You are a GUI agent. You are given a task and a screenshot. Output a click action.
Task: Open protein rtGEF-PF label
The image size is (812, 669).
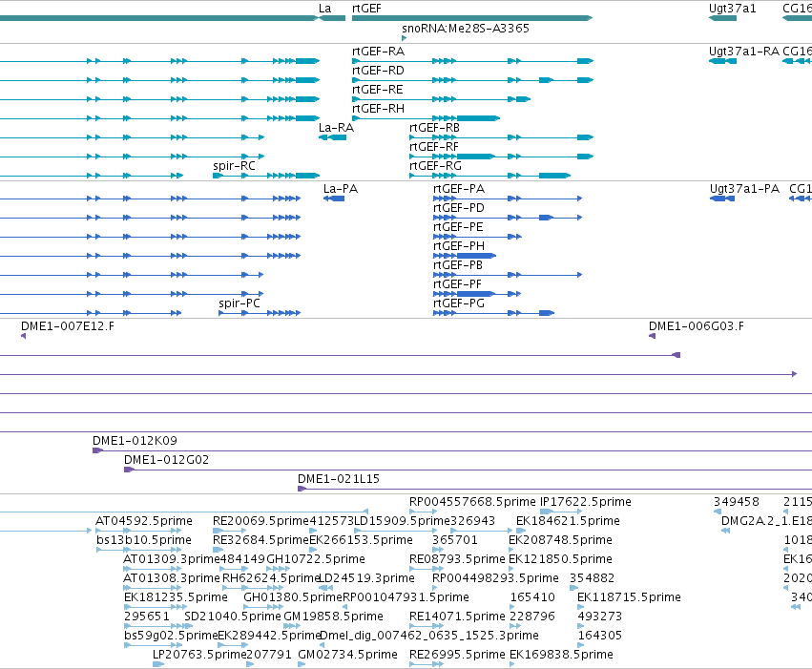tap(457, 284)
